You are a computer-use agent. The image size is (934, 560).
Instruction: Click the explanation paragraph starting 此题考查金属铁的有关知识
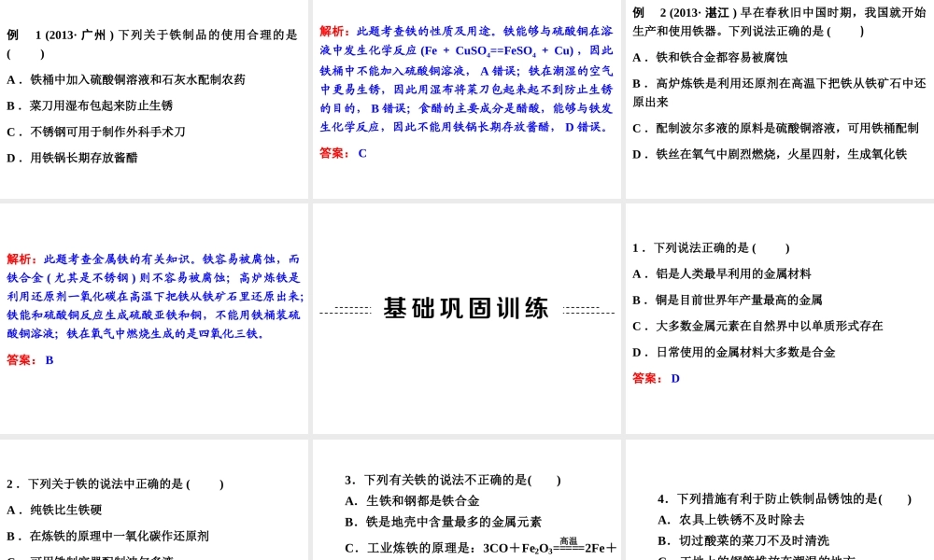(155, 296)
